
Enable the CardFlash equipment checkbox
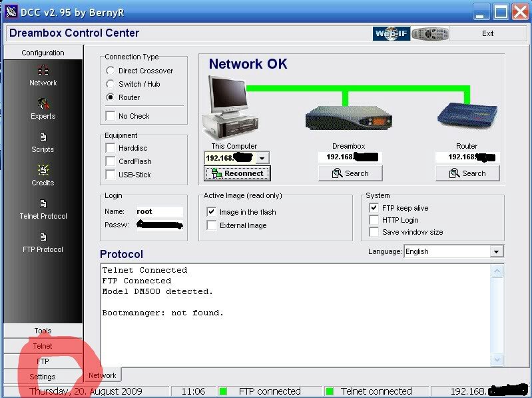pos(111,161)
